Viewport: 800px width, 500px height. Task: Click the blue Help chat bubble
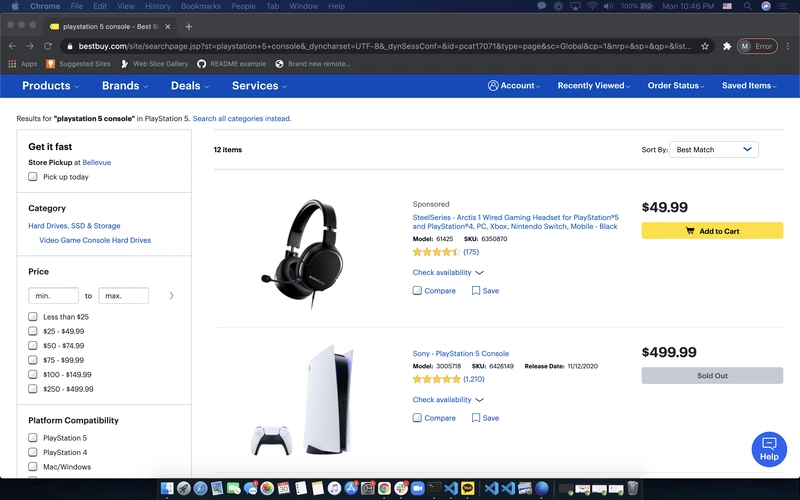[x=769, y=449]
